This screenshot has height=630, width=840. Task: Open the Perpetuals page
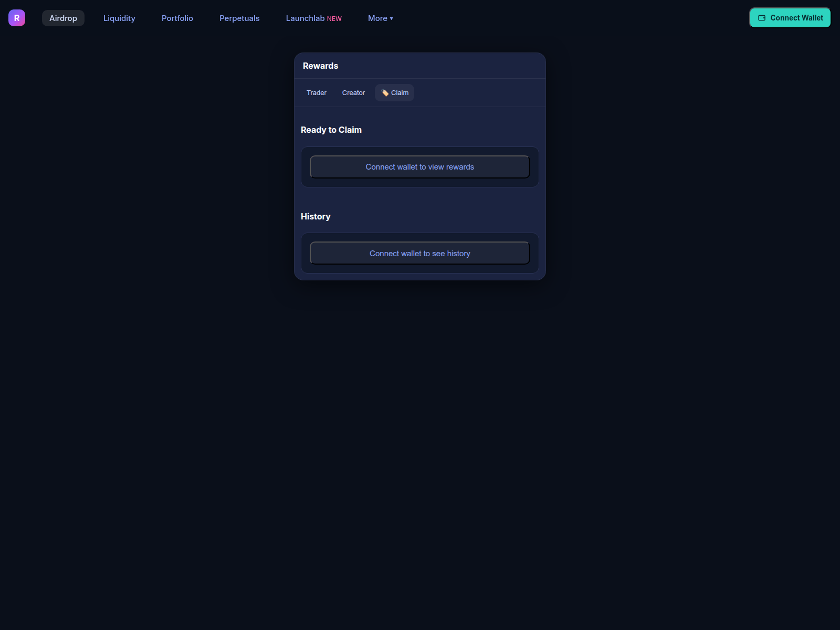239,18
